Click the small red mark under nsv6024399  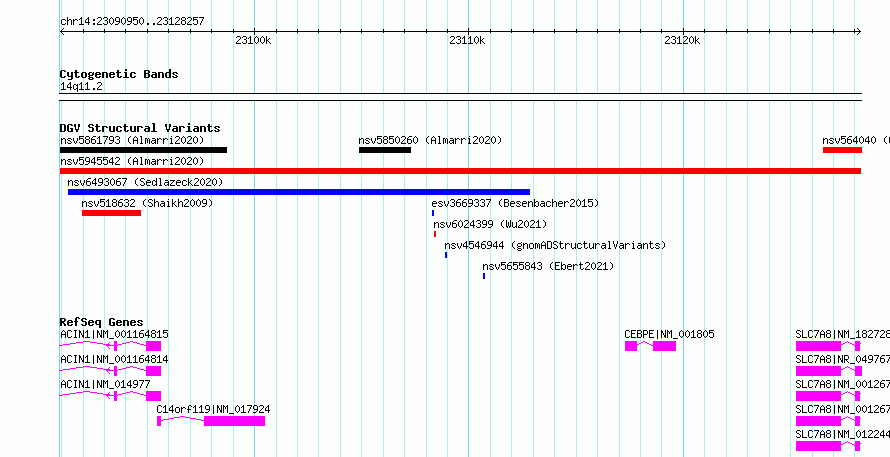tap(435, 234)
